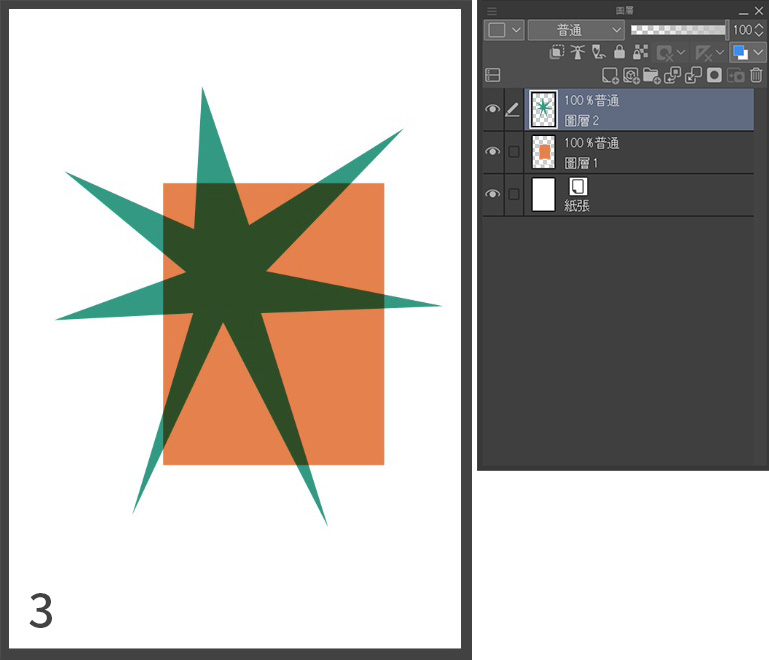The width and height of the screenshot is (769, 660).
Task: Click the Create Layer Mask icon
Action: tap(714, 75)
